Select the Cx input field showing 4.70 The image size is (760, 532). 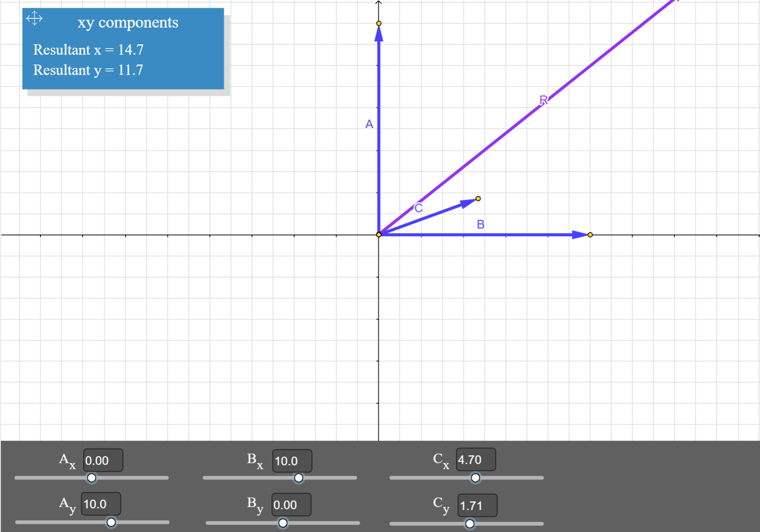pos(476,460)
